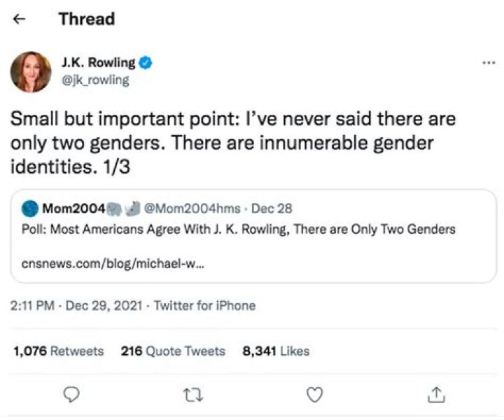This screenshot has width=504, height=420.
Task: Open the share icon for the tweet
Action: 435,395
